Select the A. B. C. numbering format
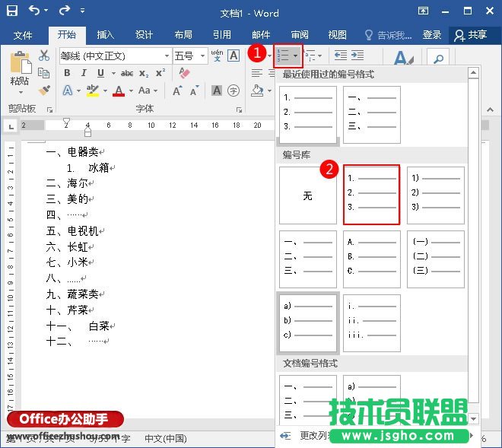The width and height of the screenshot is (502, 448). tap(372, 259)
